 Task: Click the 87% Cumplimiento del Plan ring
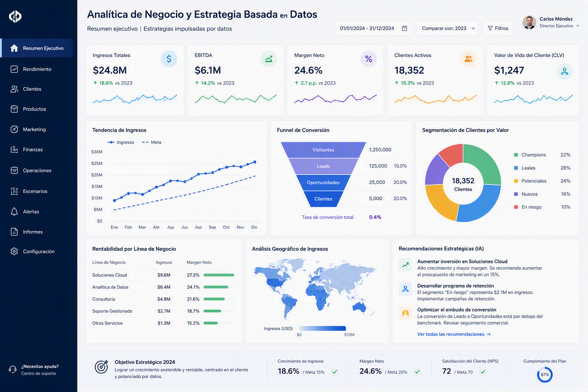pos(545,375)
